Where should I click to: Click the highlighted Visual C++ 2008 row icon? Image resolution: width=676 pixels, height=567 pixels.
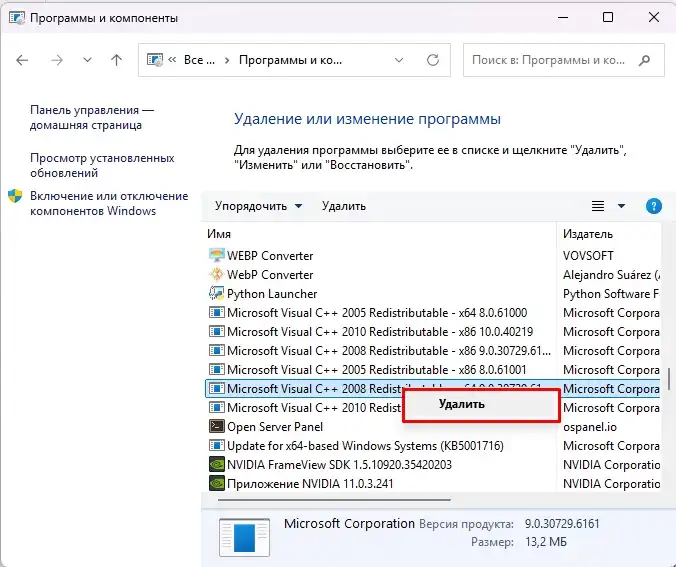pyautogui.click(x=216, y=388)
